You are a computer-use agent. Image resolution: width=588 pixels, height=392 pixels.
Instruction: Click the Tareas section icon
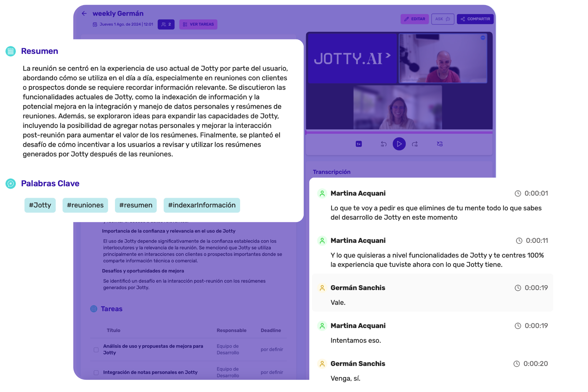[x=94, y=309]
